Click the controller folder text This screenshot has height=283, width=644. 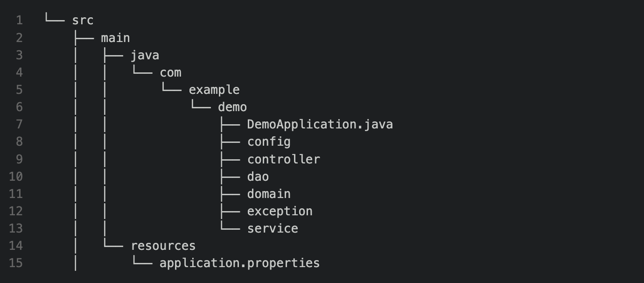pos(284,159)
